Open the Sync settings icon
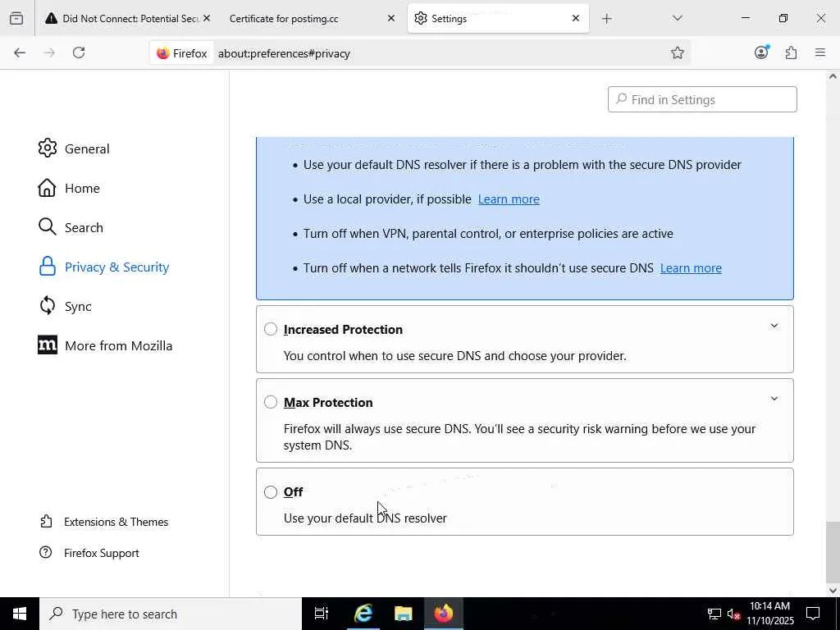Viewport: 840px width, 630px height. click(48, 306)
